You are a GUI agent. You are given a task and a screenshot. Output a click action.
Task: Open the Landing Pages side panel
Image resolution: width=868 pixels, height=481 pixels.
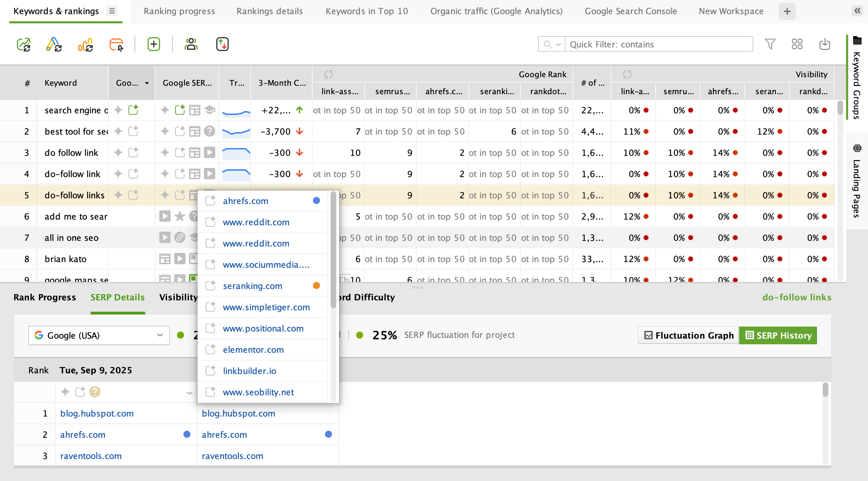coord(857,181)
